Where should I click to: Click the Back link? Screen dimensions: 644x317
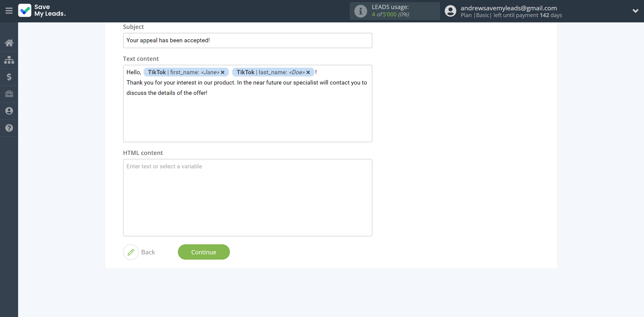pos(148,252)
